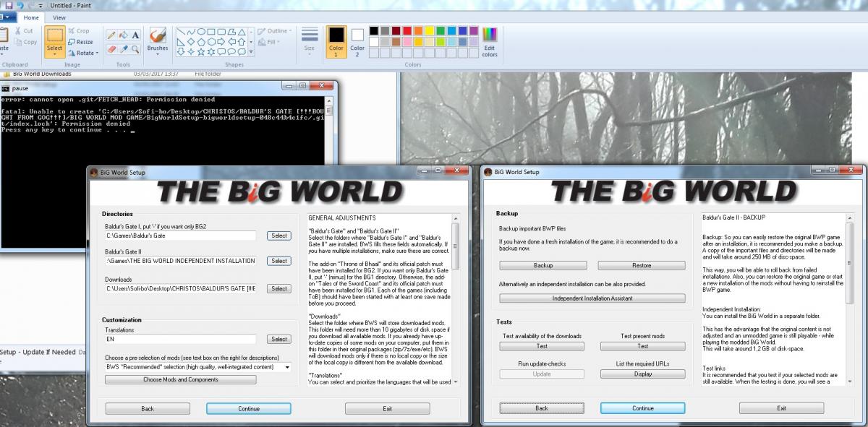Pick the Five-point star shape
868x427 pixels.
click(x=201, y=52)
